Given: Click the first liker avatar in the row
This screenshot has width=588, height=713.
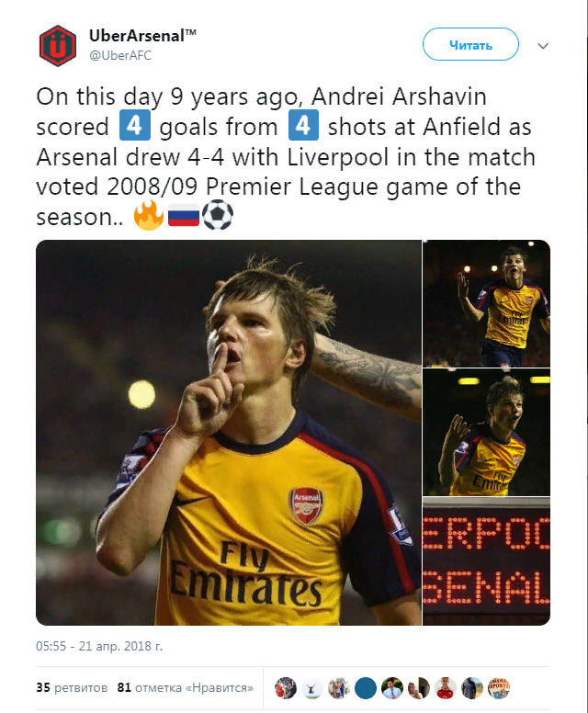Looking at the screenshot, I should (286, 687).
